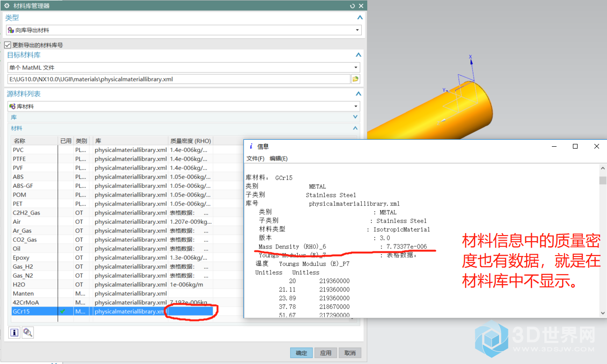Viewport: 607px width, 364px height.
Task: Select the Gas_H2 material row
Action: pyautogui.click(x=112, y=266)
